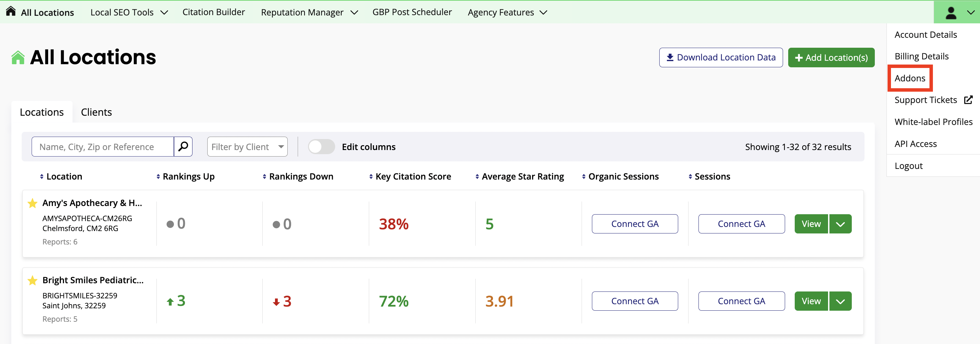Toggle favorite star for Amy's Apothecary
Viewport: 980px width, 344px height.
tap(33, 203)
